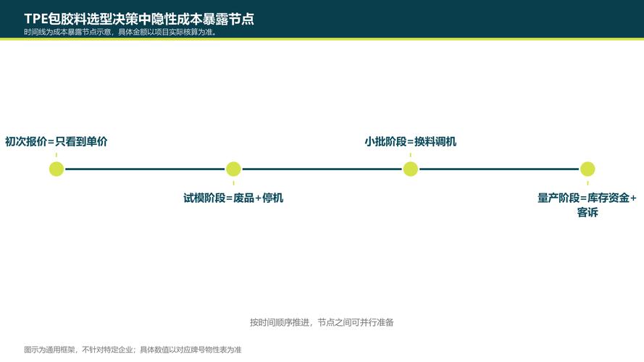
Task: Select the slide title TPE包胶料选型决策中隐性成本暴露节点
Action: 139,19
